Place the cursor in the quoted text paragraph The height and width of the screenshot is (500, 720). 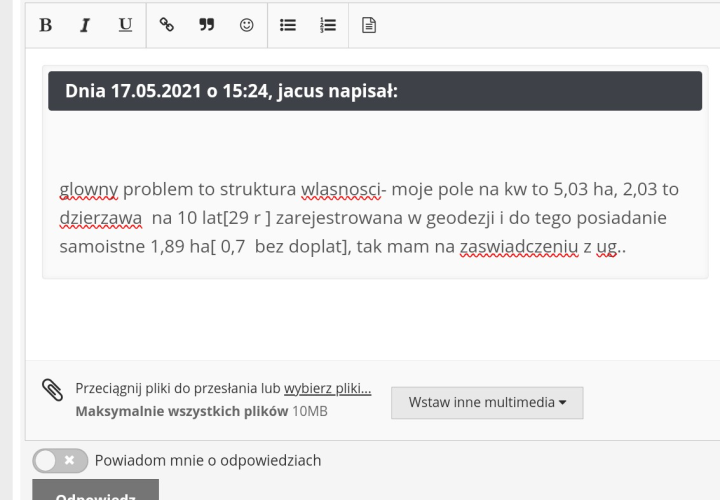point(370,218)
